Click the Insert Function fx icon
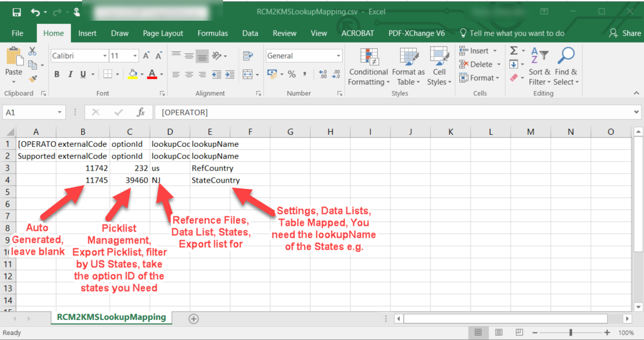Screen dimensions: 644x340 point(140,112)
